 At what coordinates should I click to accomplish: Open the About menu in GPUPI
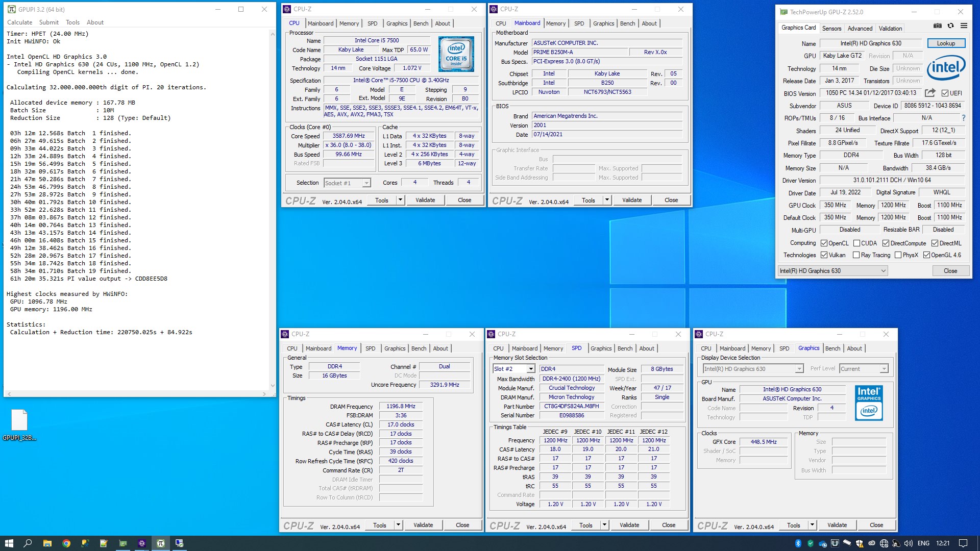pos(95,22)
